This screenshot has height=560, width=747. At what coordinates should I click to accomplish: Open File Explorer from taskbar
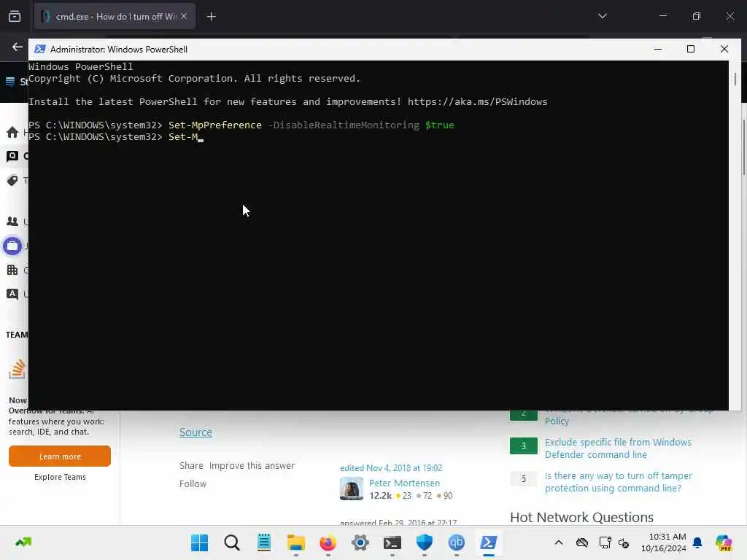click(296, 542)
